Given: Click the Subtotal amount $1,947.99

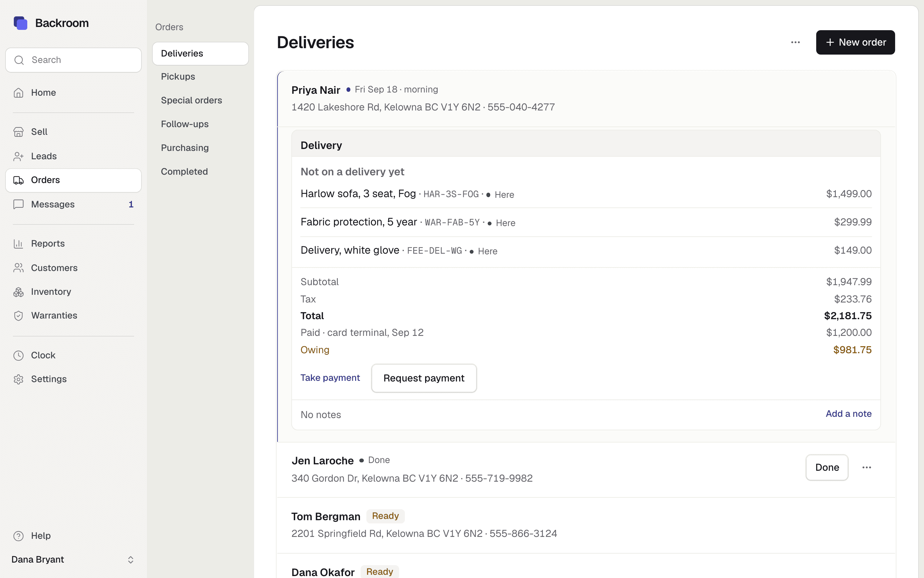Looking at the screenshot, I should 849,282.
